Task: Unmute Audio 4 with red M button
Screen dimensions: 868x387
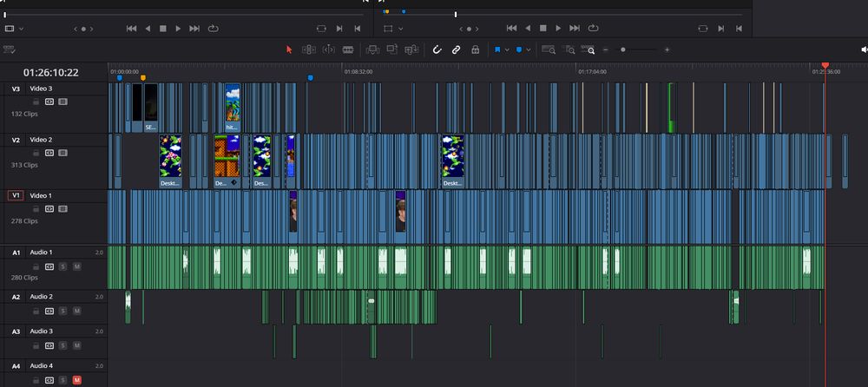Action: 76,380
